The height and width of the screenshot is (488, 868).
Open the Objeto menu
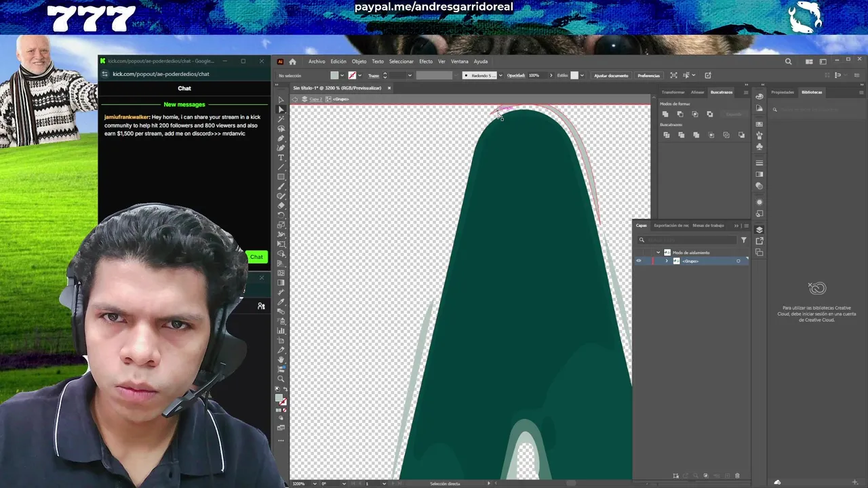(x=359, y=62)
